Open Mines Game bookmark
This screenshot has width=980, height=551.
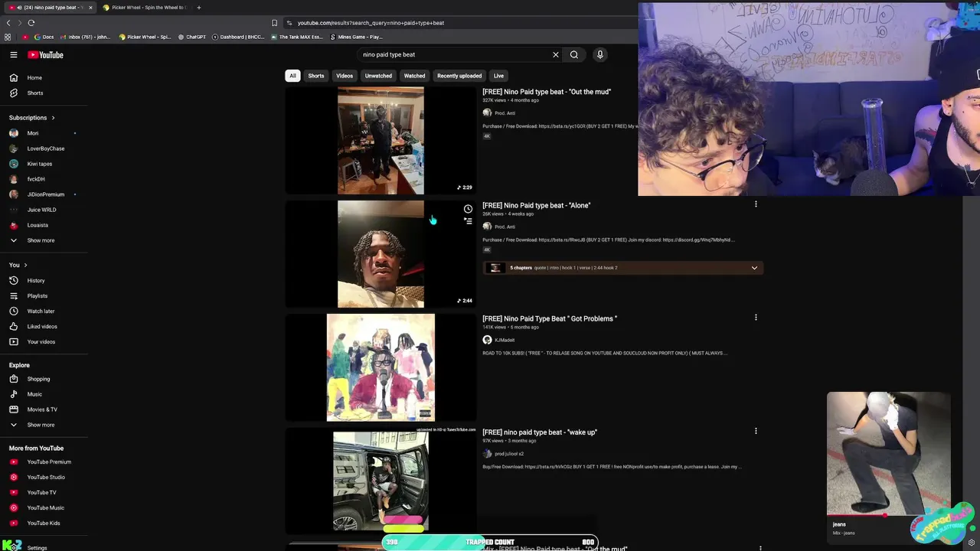357,37
